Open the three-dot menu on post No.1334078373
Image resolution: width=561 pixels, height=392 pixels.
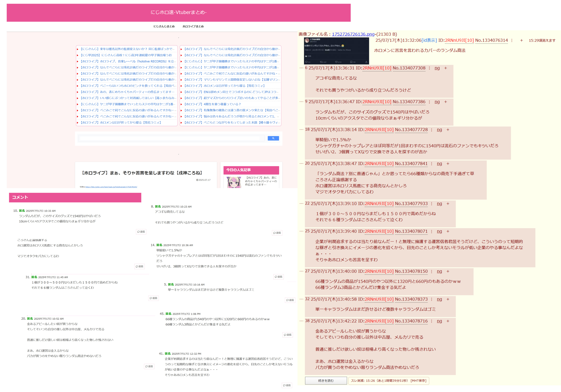point(432,299)
